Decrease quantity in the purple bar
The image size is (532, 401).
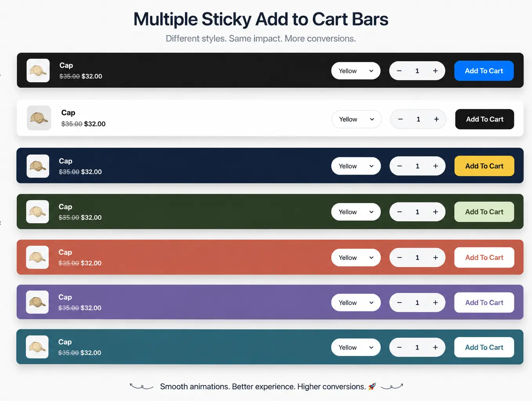400,303
